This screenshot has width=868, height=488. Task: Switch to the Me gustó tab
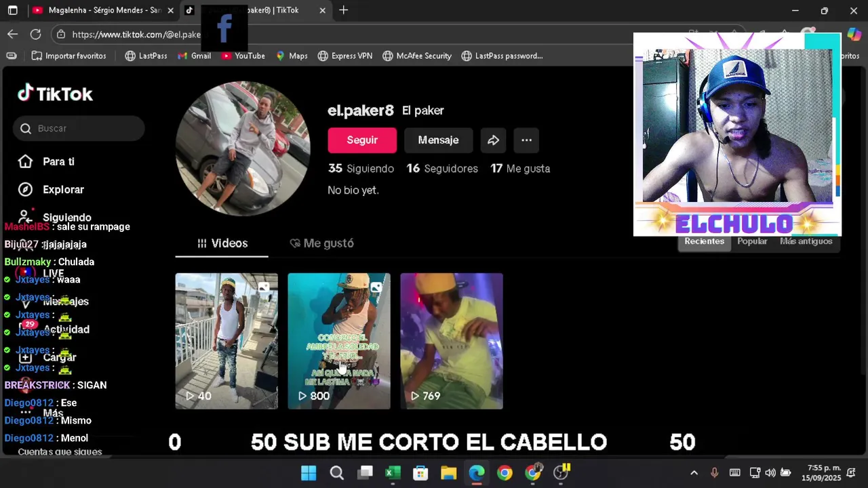click(x=321, y=243)
